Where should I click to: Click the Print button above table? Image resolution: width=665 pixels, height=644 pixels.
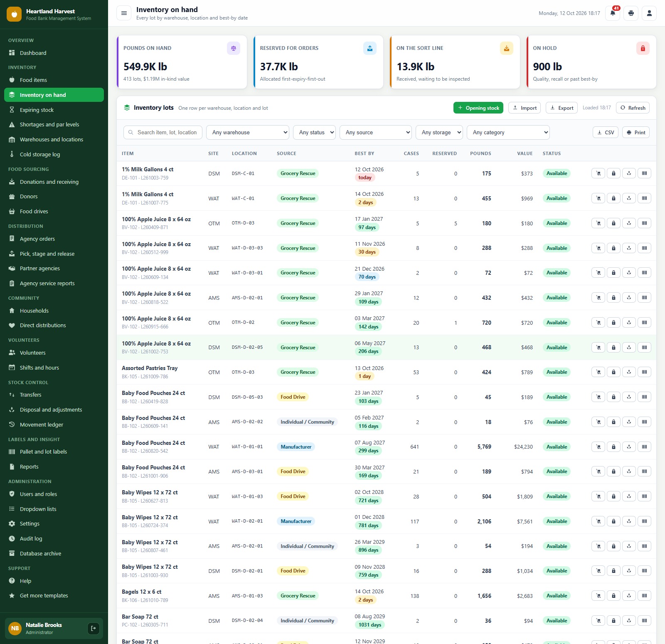tap(636, 133)
